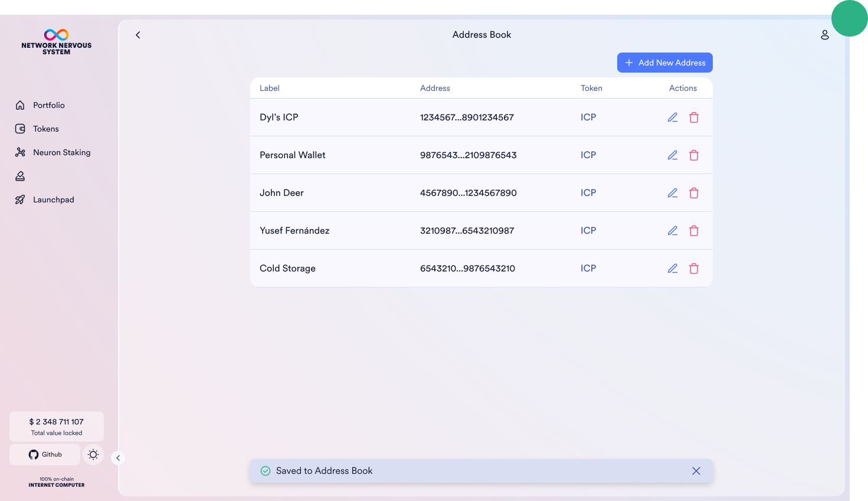This screenshot has width=868, height=501.
Task: Toggle the light/dark theme sun button
Action: click(x=93, y=454)
